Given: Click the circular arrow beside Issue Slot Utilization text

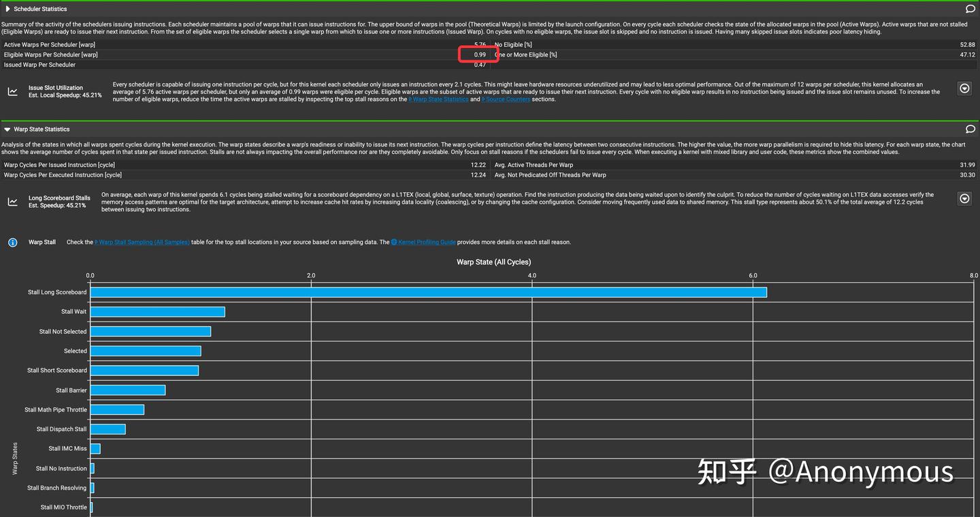Looking at the screenshot, I should (964, 88).
